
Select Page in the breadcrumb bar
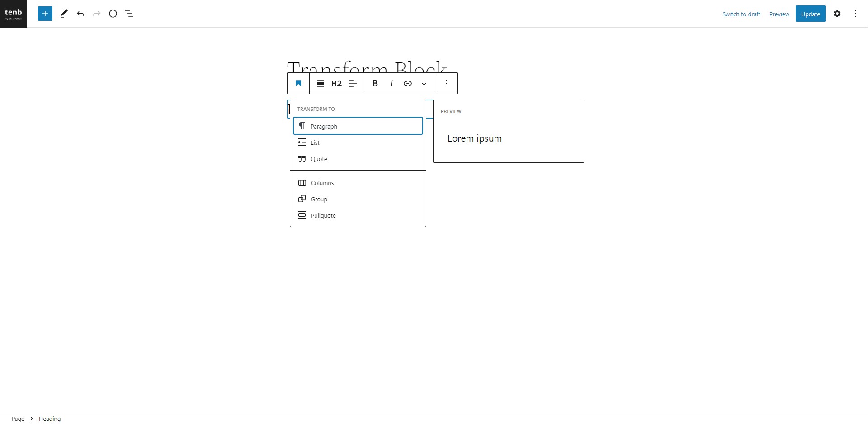[18, 419]
